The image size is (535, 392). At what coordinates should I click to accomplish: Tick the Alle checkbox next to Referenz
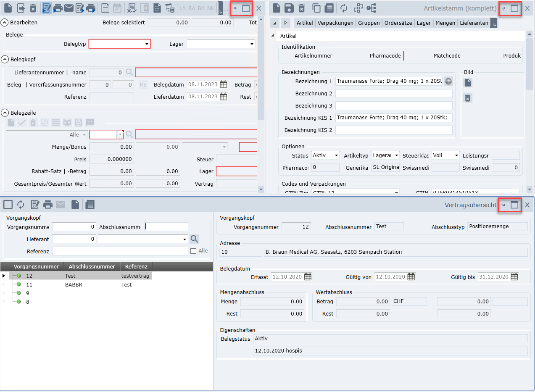pyautogui.click(x=193, y=251)
